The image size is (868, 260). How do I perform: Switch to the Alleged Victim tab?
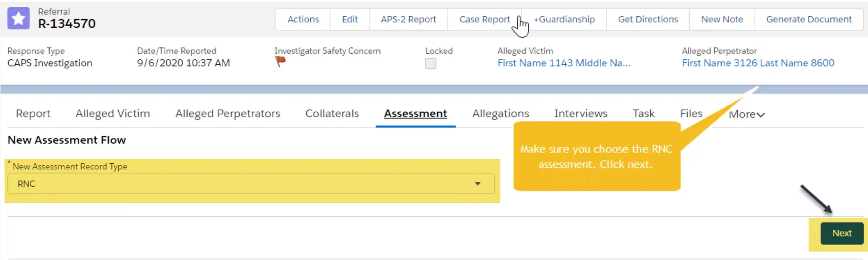coord(113,114)
